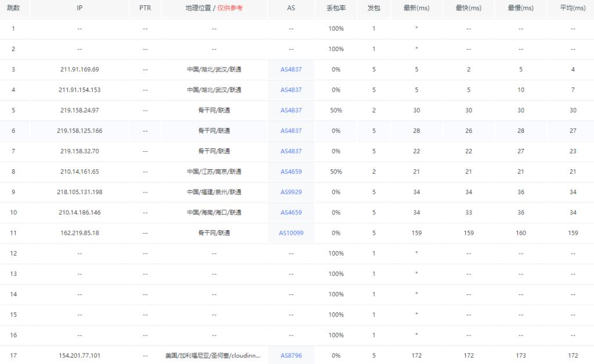This screenshot has width=594, height=364.
Task: Sort by the 最快(ms) column header
Action: click(468, 8)
